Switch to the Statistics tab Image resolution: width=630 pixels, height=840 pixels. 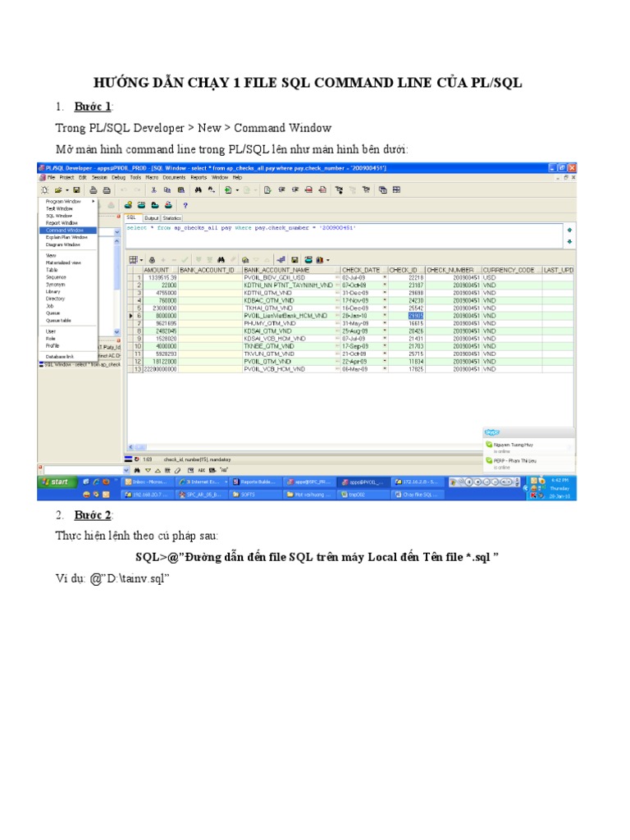171,218
